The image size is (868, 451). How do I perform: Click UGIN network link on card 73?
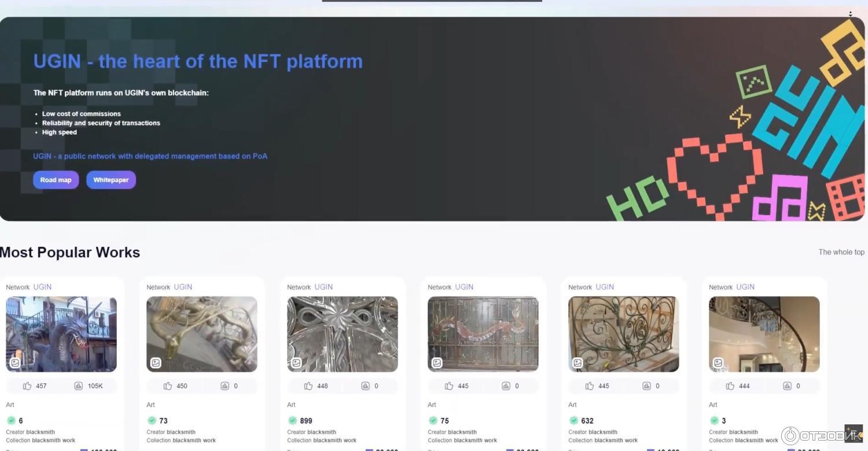pyautogui.click(x=183, y=287)
